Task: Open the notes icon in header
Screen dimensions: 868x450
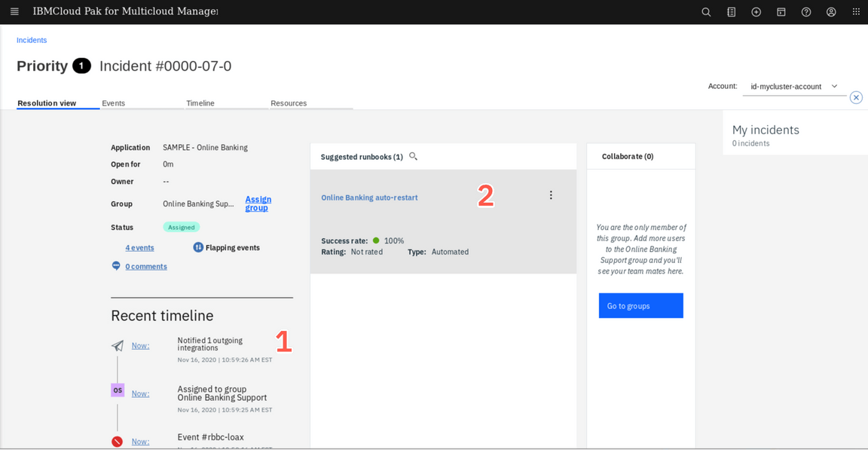Action: coord(732,11)
